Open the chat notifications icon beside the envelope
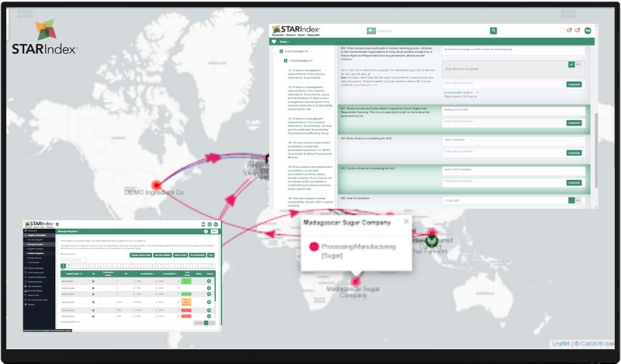The height and width of the screenshot is (364, 621). tap(578, 31)
